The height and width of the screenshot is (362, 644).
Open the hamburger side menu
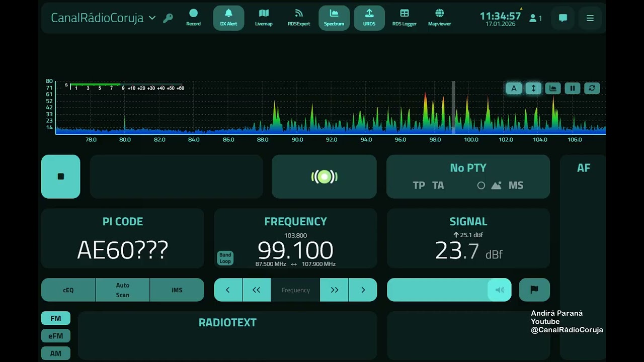[590, 18]
